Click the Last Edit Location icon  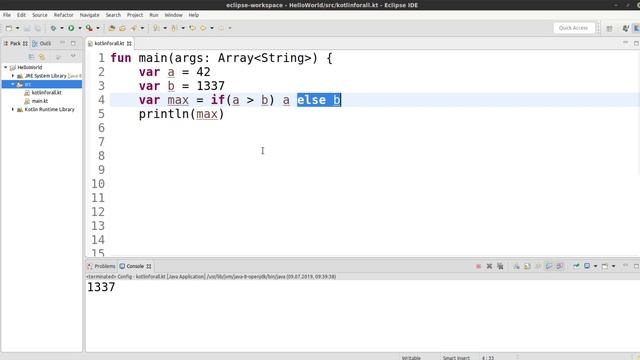click(x=192, y=28)
